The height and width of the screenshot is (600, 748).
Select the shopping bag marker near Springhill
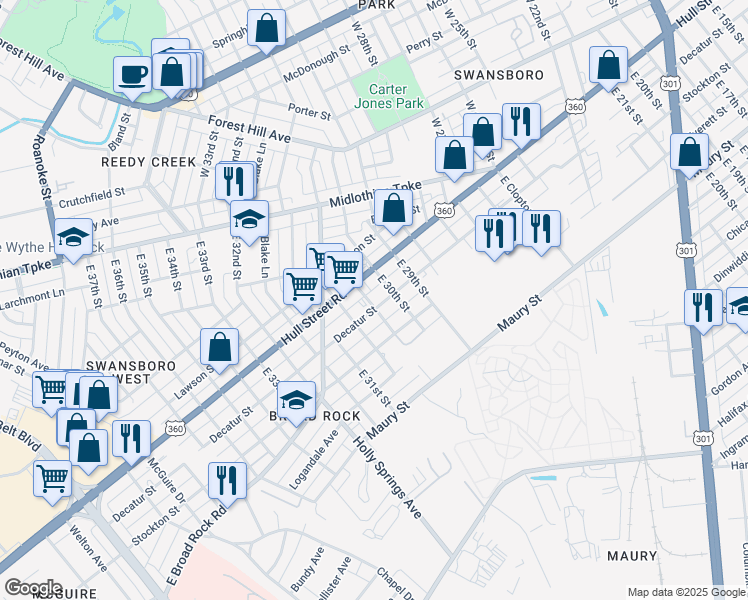tap(266, 29)
